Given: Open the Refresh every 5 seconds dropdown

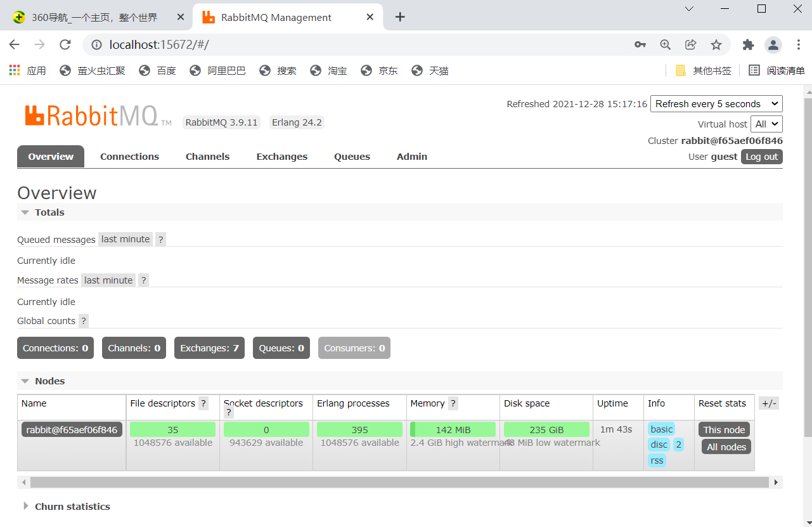Looking at the screenshot, I should (x=716, y=104).
